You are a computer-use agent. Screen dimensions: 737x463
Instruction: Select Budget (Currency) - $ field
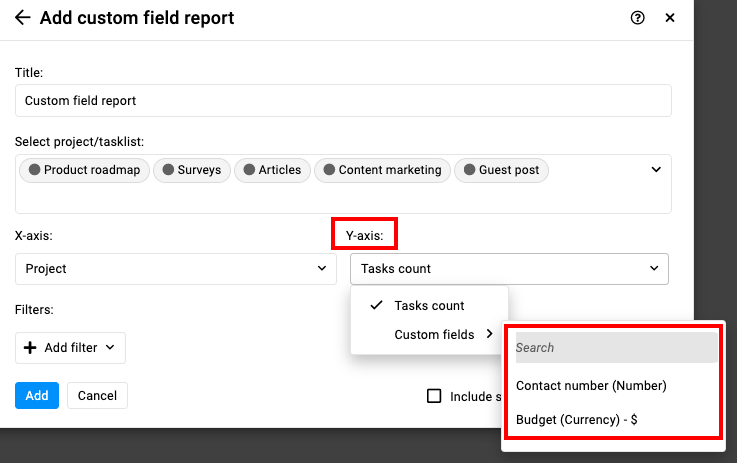(577, 419)
